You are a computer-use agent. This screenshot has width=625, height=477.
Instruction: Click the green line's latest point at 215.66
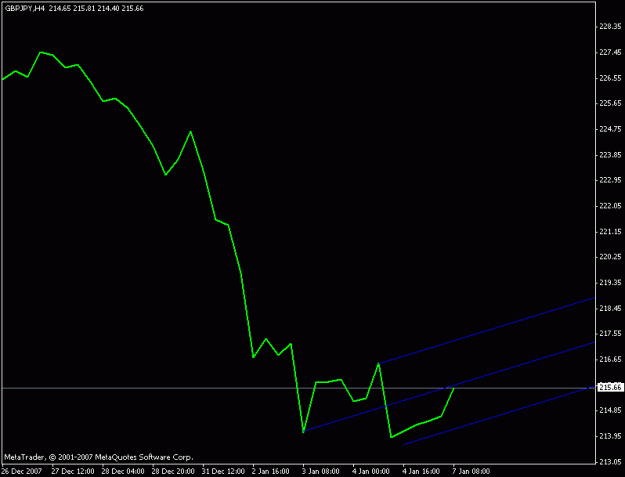click(454, 388)
